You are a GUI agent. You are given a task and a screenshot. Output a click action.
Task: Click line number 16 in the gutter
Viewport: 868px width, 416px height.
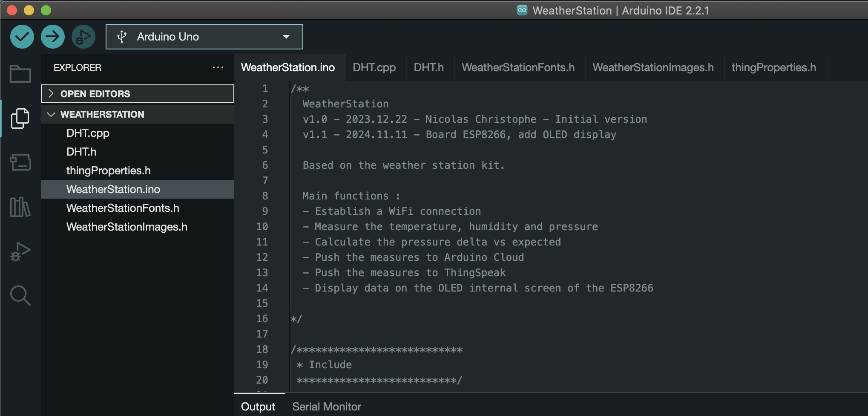tap(262, 319)
